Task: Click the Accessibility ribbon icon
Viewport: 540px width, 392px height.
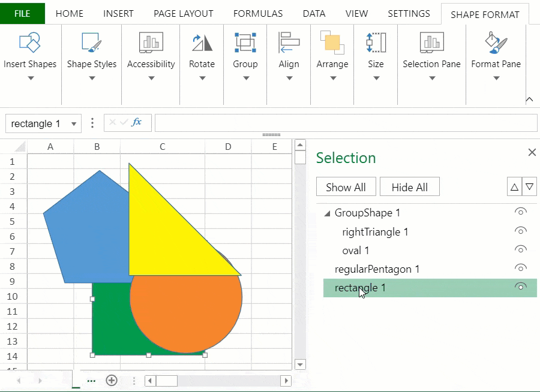Action: pos(151,43)
